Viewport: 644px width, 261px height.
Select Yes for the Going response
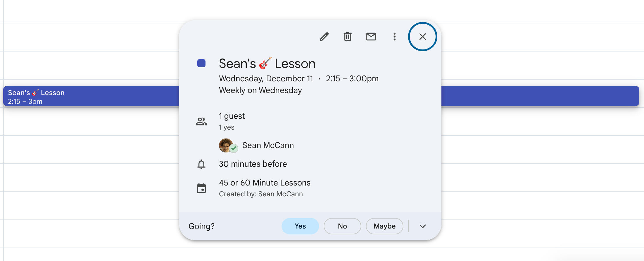[300, 226]
